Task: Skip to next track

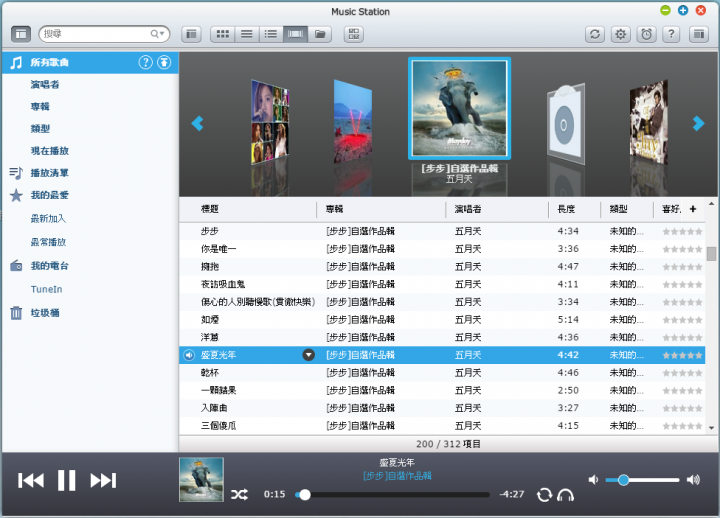Action: (103, 480)
